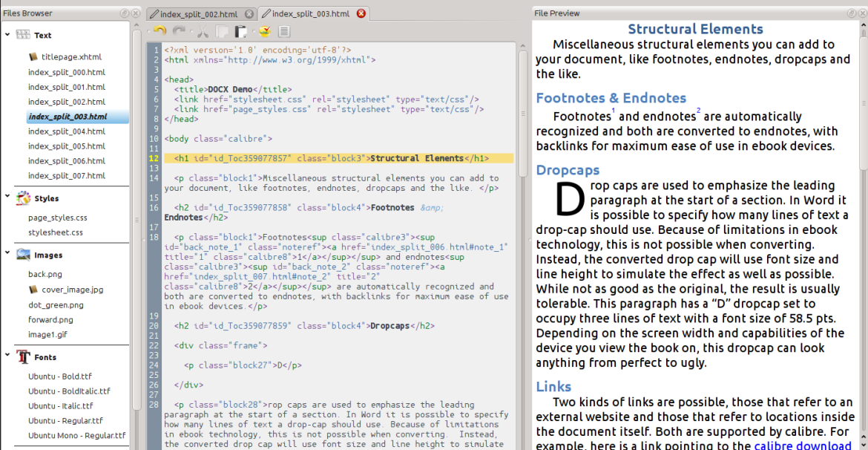This screenshot has width=868, height=450.
Task: Click the Text category icon in Files Browser
Action: (23, 35)
